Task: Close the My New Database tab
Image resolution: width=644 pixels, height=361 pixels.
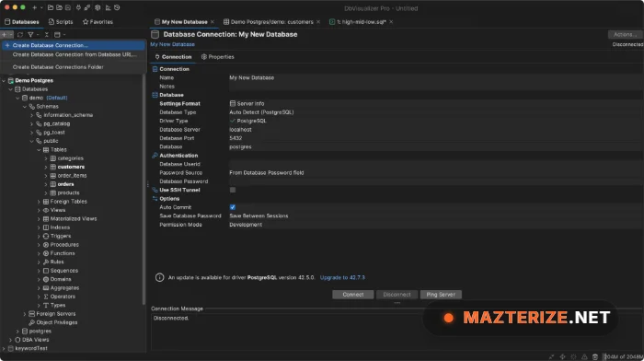Action: [213, 22]
